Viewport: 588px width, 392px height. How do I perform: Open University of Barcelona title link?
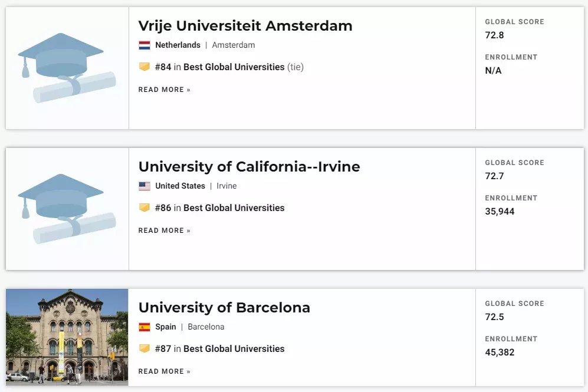pos(224,308)
